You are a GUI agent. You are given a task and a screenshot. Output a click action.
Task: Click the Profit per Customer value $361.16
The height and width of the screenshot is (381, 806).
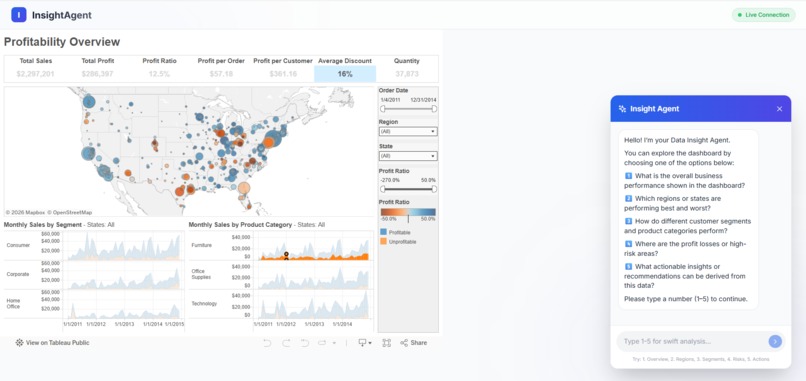coord(283,74)
